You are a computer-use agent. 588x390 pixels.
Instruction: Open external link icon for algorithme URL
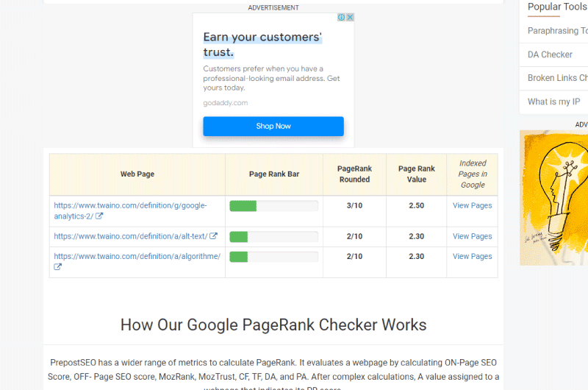pos(58,267)
